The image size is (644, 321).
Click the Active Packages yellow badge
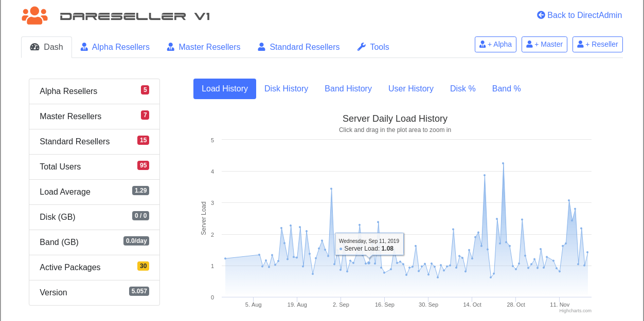tap(143, 266)
